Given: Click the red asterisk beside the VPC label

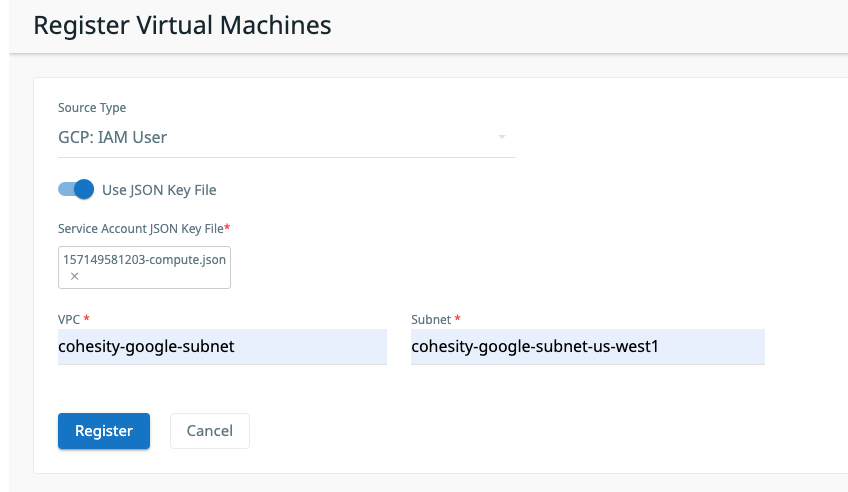Looking at the screenshot, I should (87, 319).
